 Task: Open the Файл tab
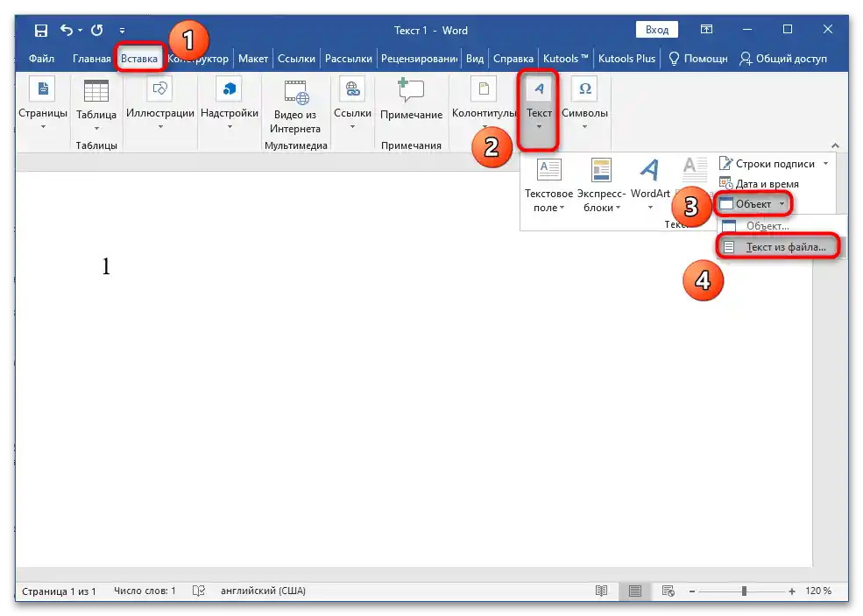(41, 59)
